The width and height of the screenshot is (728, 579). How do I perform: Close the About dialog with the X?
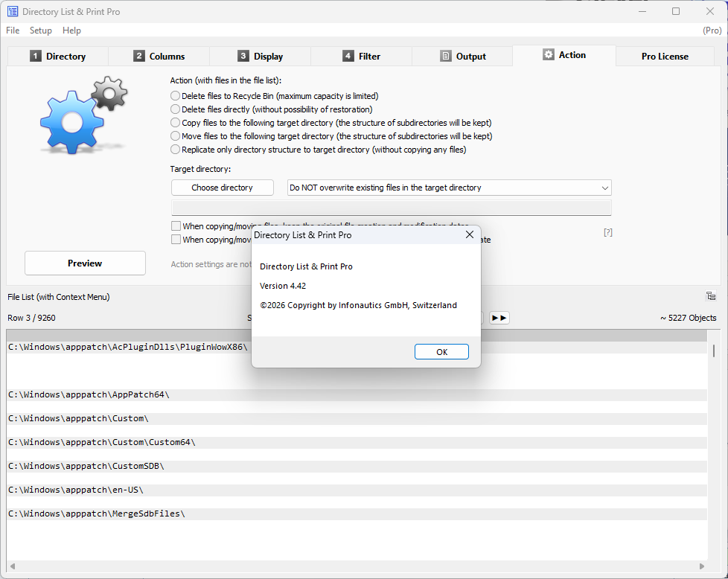(x=470, y=235)
